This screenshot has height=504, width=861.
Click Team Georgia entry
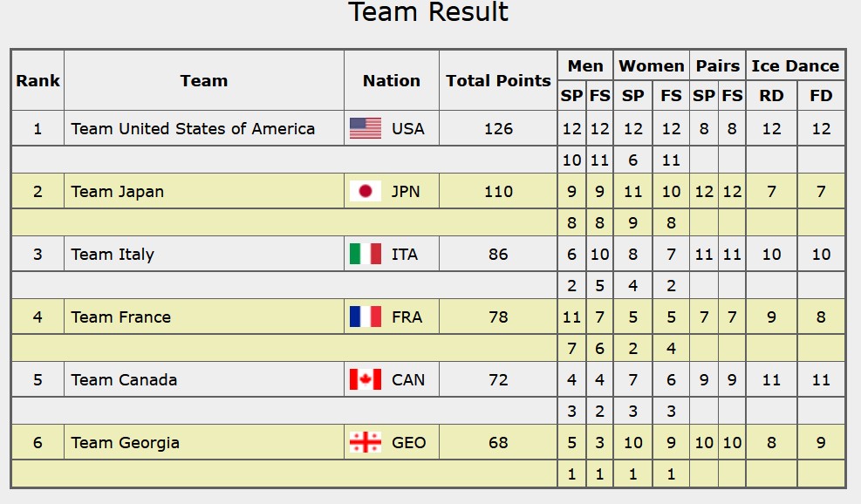[126, 442]
